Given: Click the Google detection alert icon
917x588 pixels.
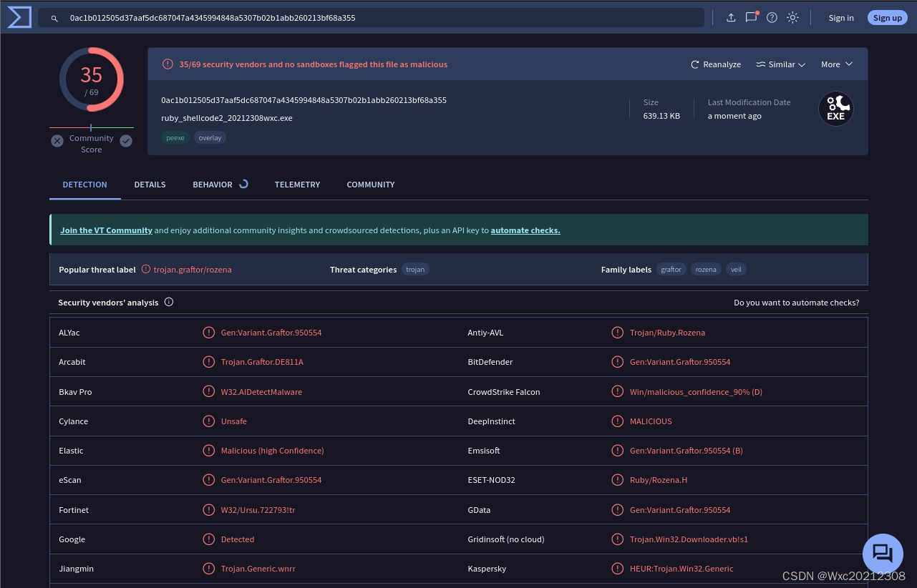Looking at the screenshot, I should (208, 539).
